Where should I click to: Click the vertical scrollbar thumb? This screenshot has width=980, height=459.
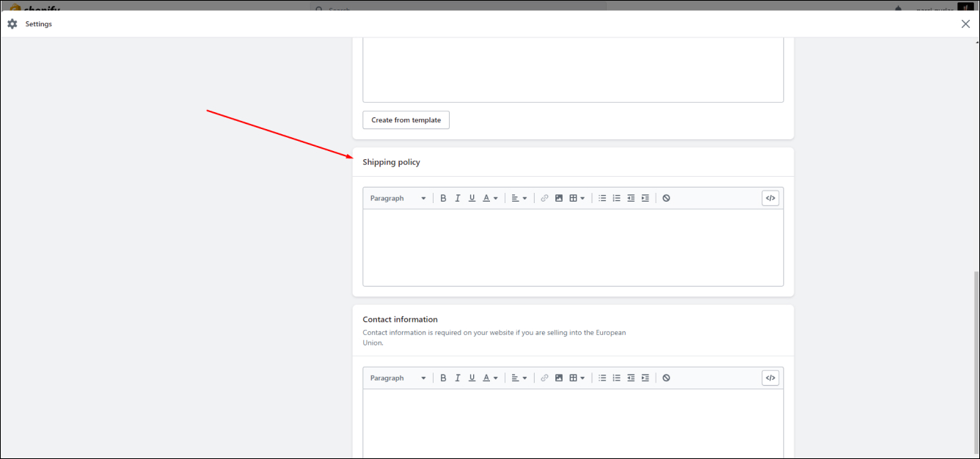point(976,363)
